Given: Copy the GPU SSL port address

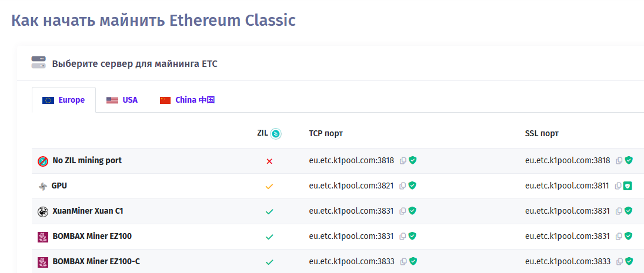Looking at the screenshot, I should [619, 186].
